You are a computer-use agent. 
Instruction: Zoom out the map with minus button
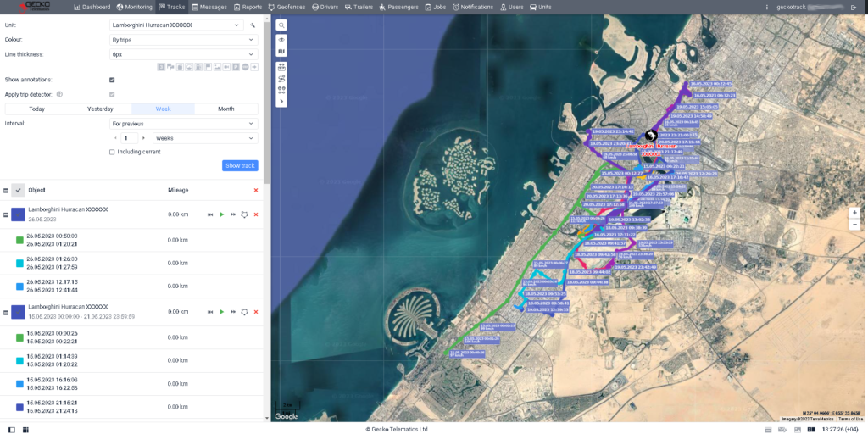[x=854, y=225]
